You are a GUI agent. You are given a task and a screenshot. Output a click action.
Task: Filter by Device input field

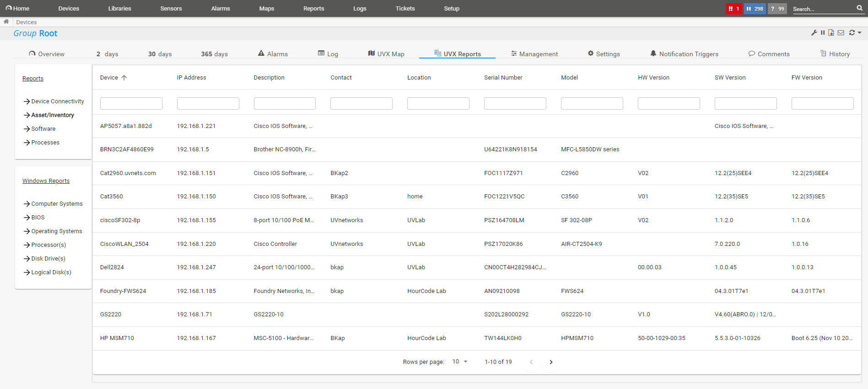pos(131,103)
